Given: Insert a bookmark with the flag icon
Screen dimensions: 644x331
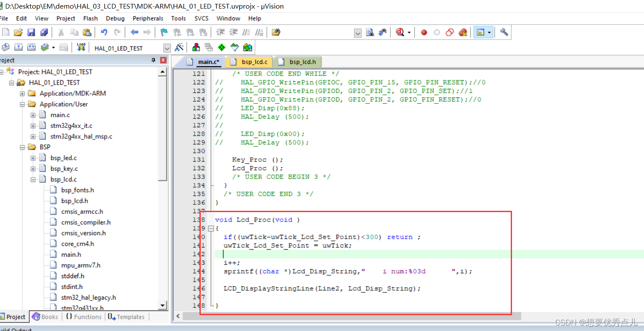Looking at the screenshot, I should (x=164, y=32).
